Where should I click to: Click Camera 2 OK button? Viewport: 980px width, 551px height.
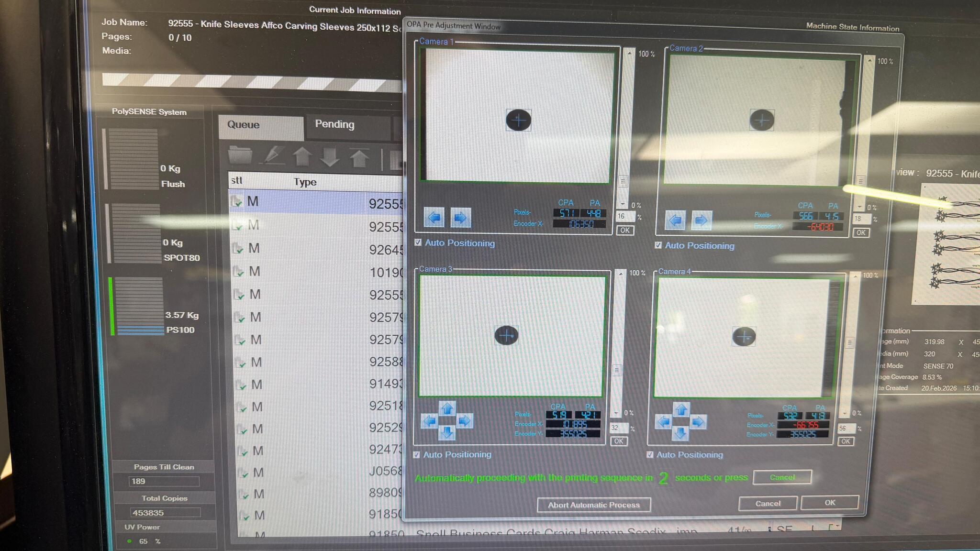coord(861,232)
